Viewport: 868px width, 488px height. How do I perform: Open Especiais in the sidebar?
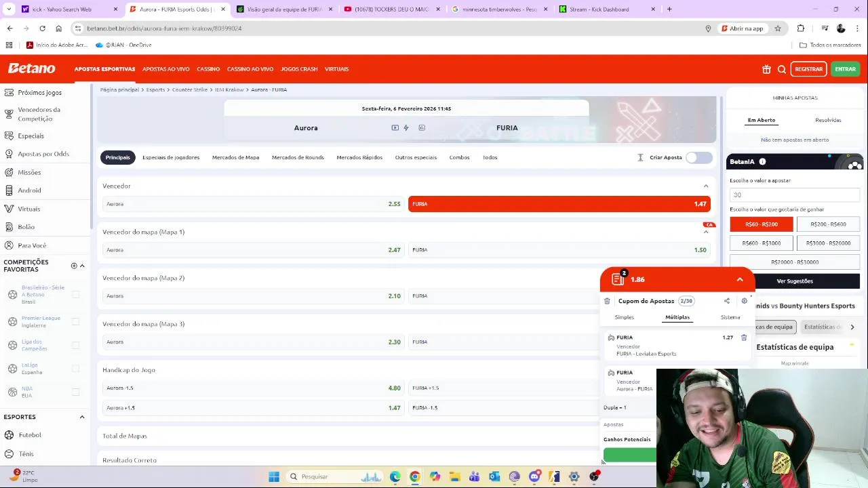click(31, 136)
